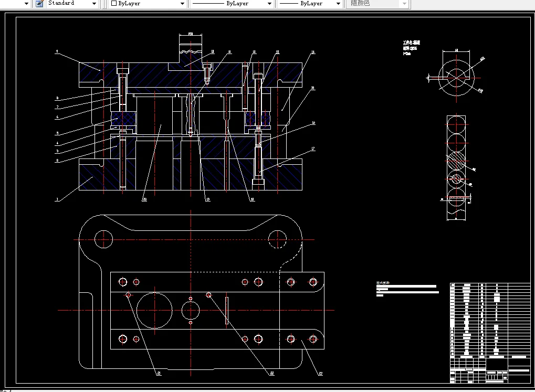This screenshot has height=392, width=535.
Task: Select part balloon number 21 in plan view
Action: 159,373
